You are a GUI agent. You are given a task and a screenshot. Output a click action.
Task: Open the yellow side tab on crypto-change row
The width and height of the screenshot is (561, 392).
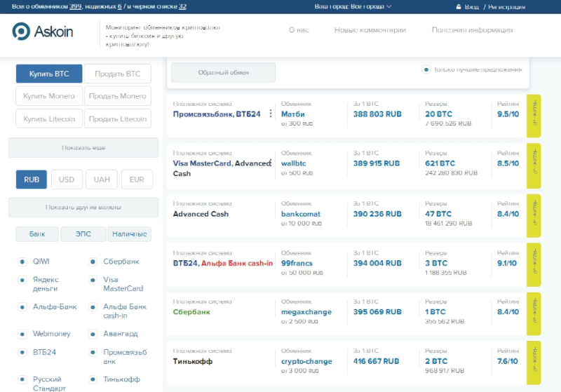pos(534,363)
